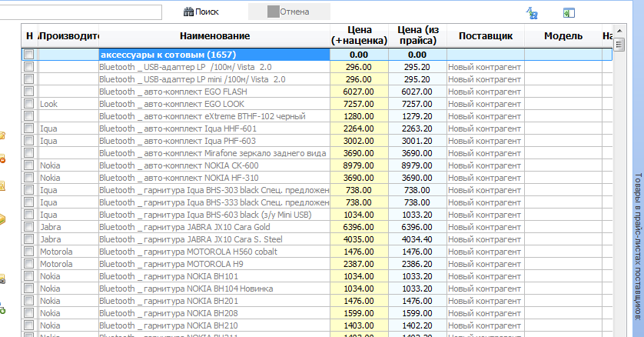This screenshot has height=337, width=644.
Task: Check the авто-комплект EGO FLASH row box
Action: click(28, 92)
